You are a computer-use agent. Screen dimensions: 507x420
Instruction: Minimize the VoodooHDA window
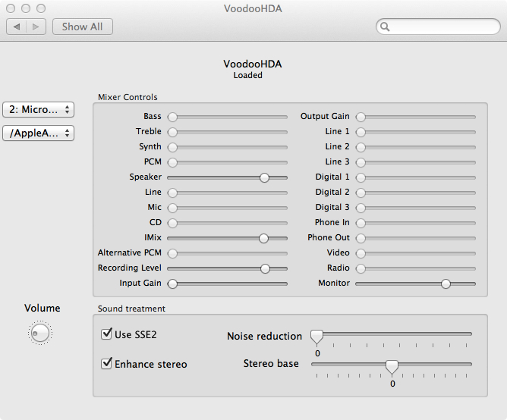[x=26, y=8]
